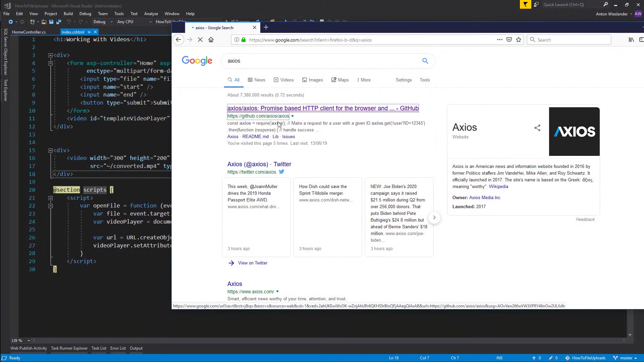Switch to Google Images tab
Image resolution: width=644 pixels, height=362 pixels.
pyautogui.click(x=312, y=80)
